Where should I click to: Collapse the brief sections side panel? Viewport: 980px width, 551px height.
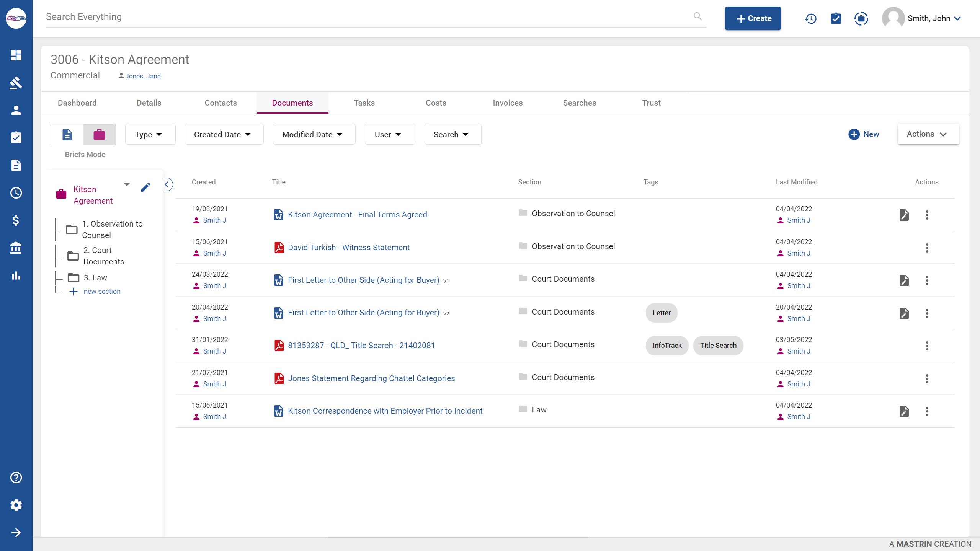click(x=167, y=184)
